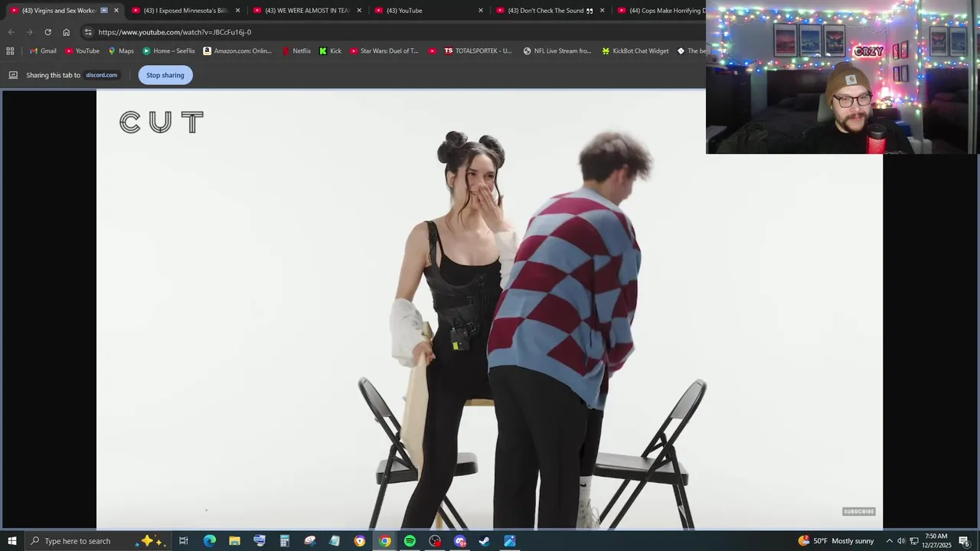980x551 pixels.
Task: Open the notification center icon
Action: [x=965, y=541]
